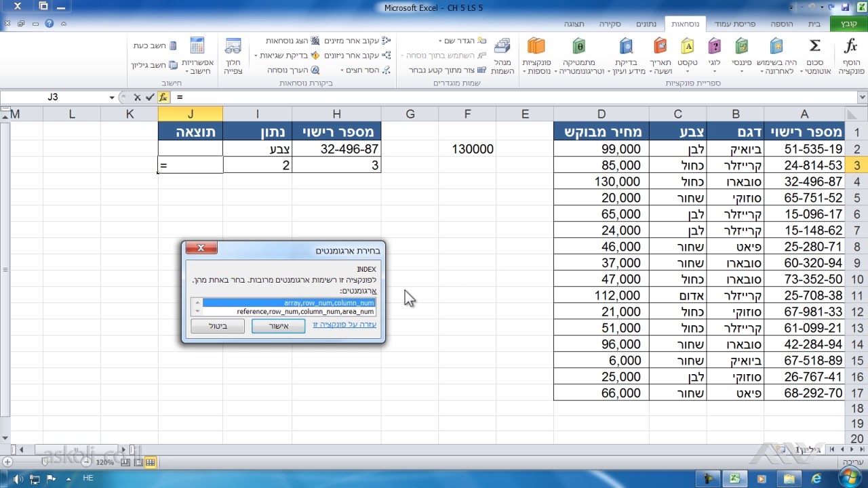Open the Recently Used (היה בשימוש לאחרונה) functions book
This screenshot has height=488, width=868.
776,56
